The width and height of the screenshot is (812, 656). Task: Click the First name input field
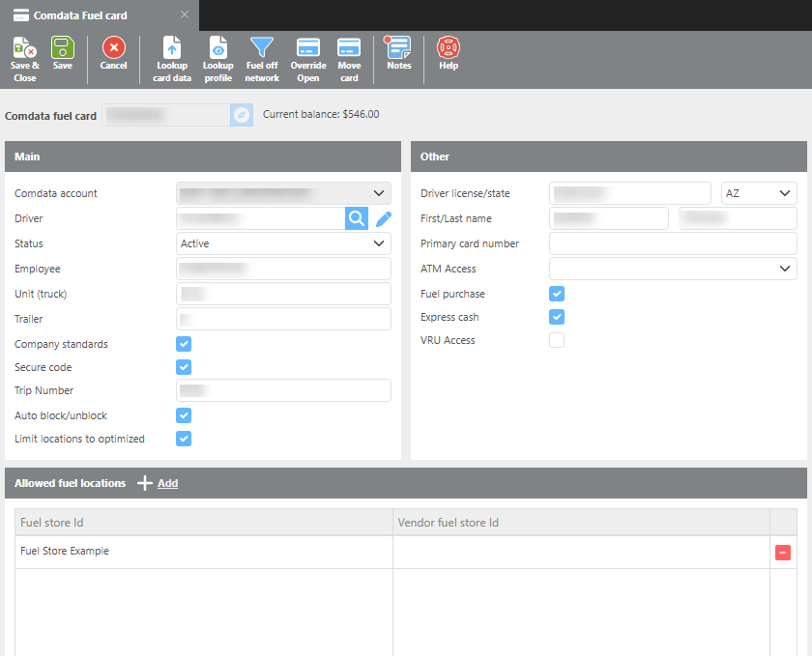(x=608, y=218)
